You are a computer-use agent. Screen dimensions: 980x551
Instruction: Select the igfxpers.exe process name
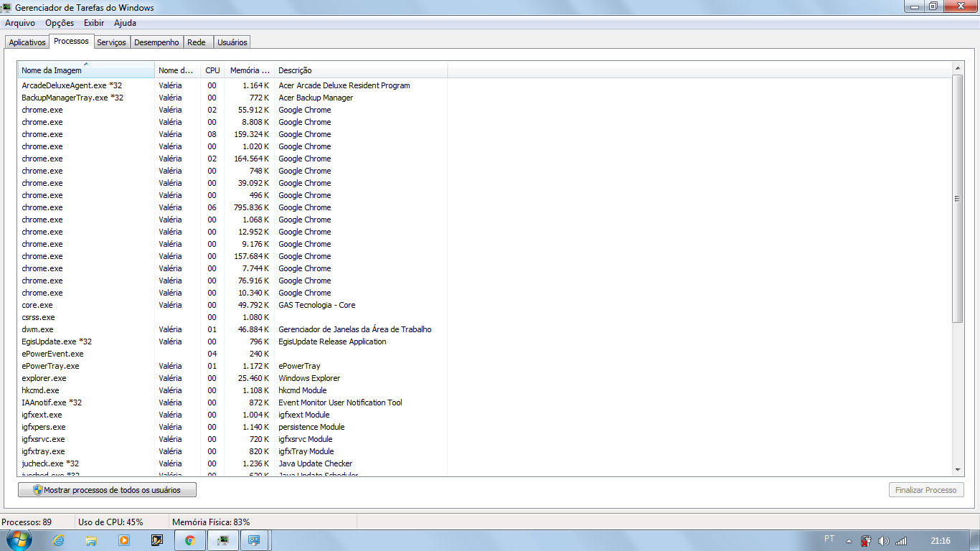point(43,427)
